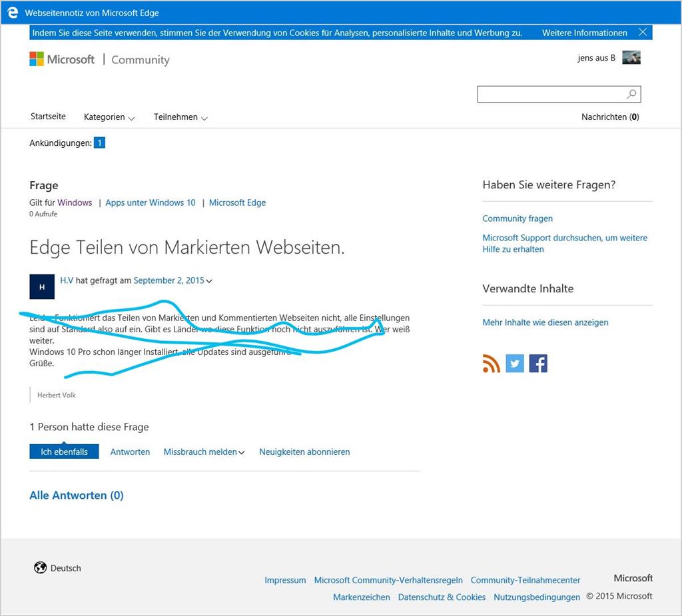Click the Ankündigungen count badge 1

tap(100, 143)
